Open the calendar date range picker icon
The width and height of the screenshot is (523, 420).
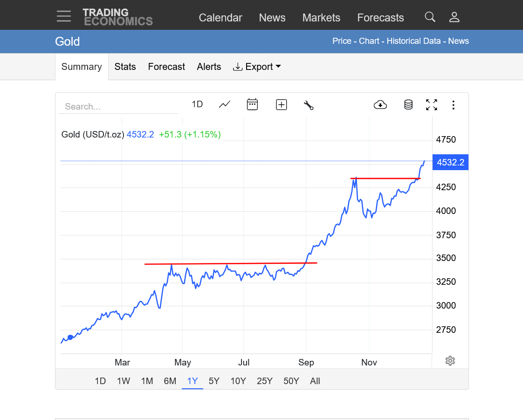pyautogui.click(x=252, y=104)
